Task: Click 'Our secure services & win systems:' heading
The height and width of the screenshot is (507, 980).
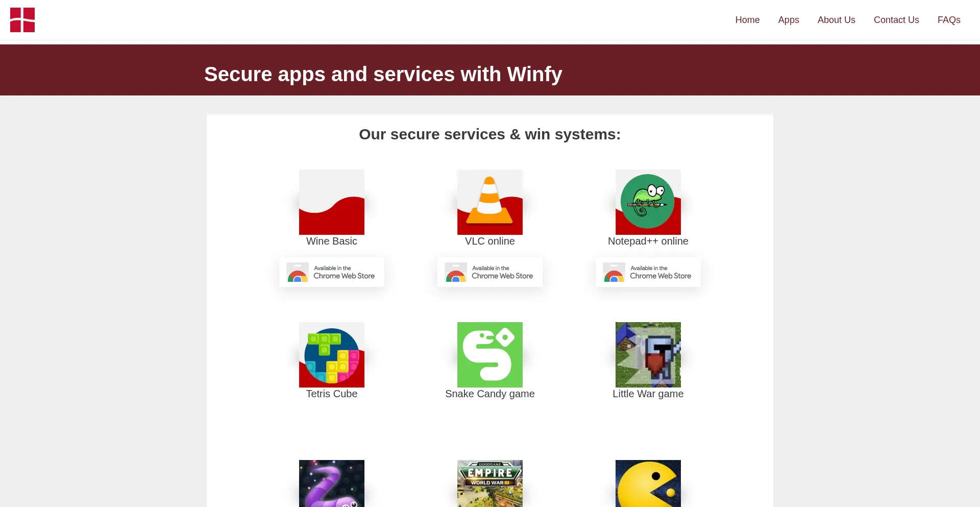Action: (490, 134)
